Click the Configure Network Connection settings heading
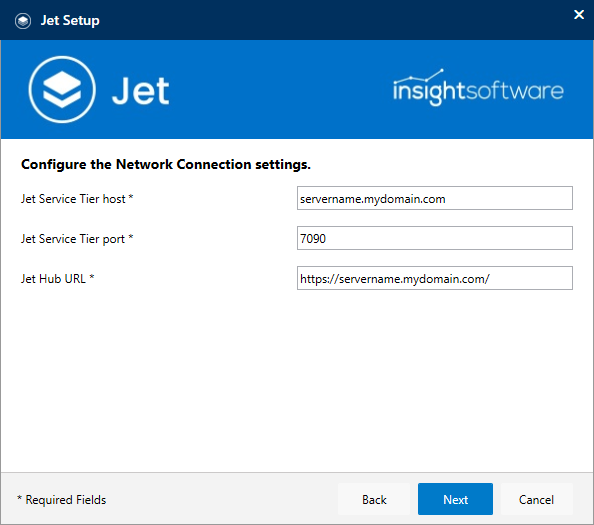Image resolution: width=594 pixels, height=525 pixels. 166,164
